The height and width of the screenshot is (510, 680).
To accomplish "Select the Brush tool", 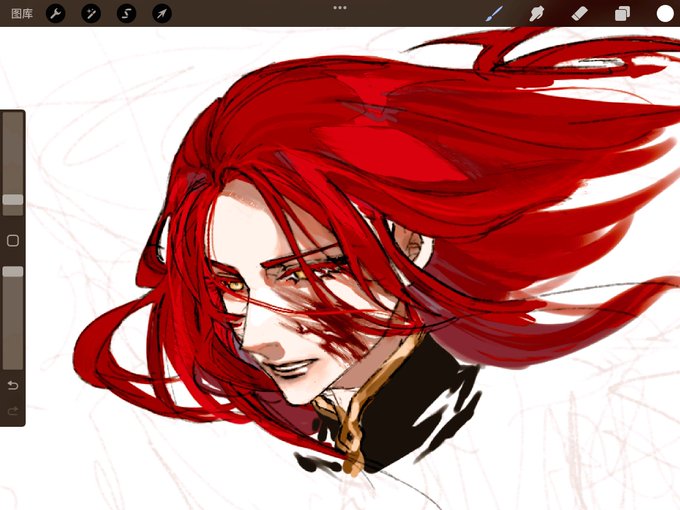I will tap(494, 14).
